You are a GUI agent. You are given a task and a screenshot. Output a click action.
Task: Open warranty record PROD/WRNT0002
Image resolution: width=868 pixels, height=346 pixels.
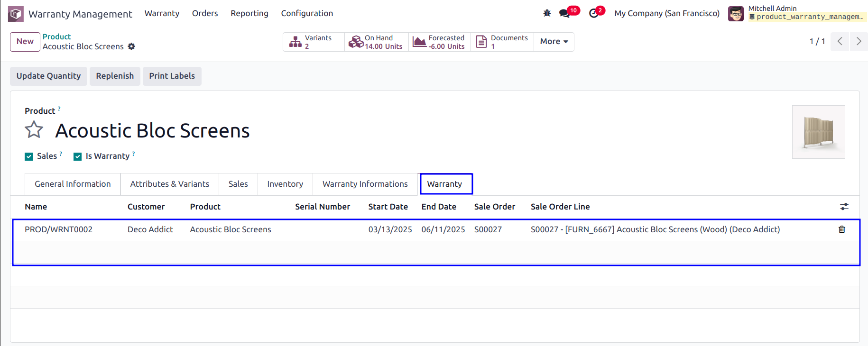[58, 229]
